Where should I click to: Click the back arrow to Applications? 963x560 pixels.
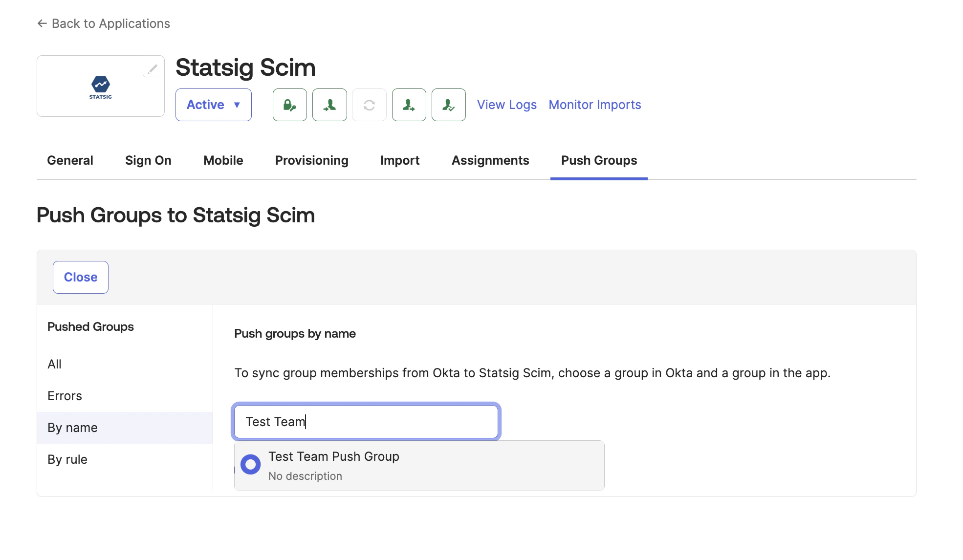tap(42, 23)
